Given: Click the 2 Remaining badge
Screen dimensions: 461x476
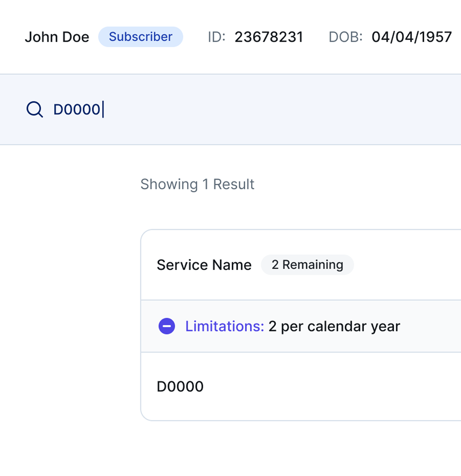Looking at the screenshot, I should 307,265.
